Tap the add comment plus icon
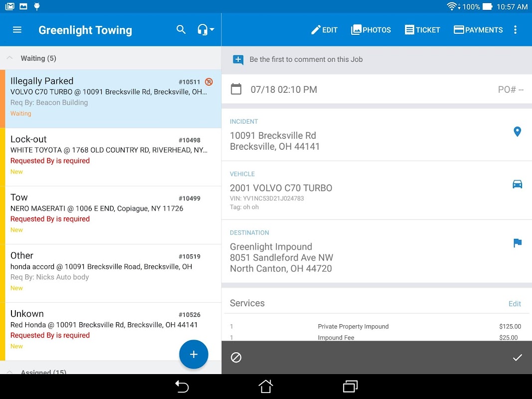This screenshot has width=532, height=399. click(238, 59)
